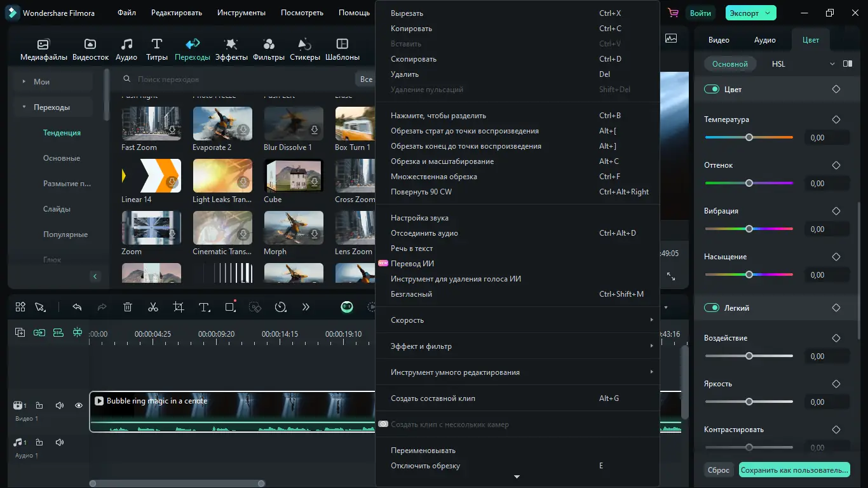868x488 pixels.
Task: Open the Все filter dropdown next to search
Action: 365,79
